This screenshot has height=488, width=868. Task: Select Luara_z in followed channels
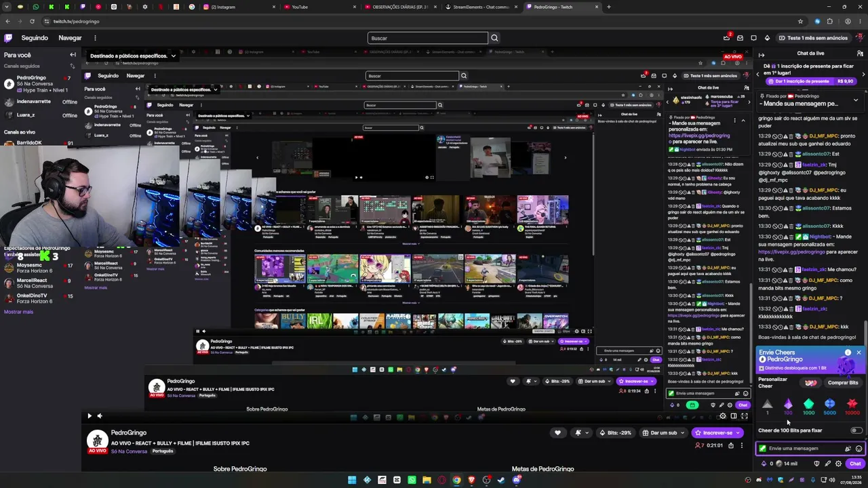click(39, 115)
